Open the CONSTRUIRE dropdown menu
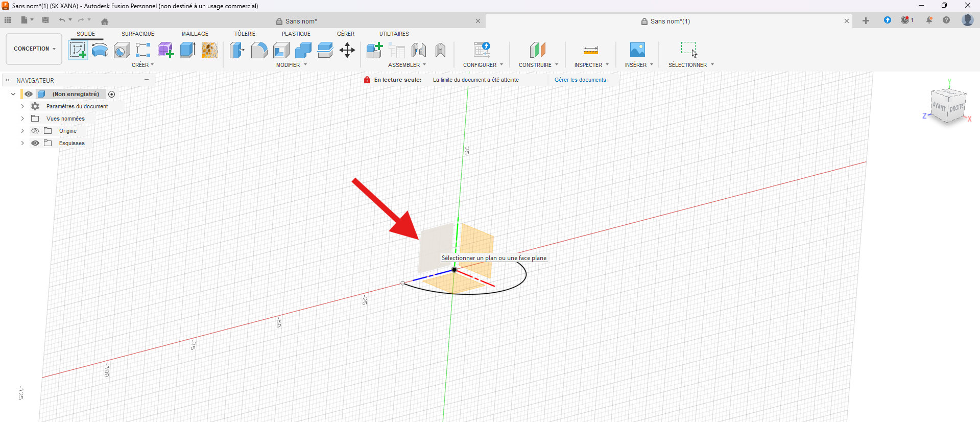The height and width of the screenshot is (422, 980). (x=538, y=65)
